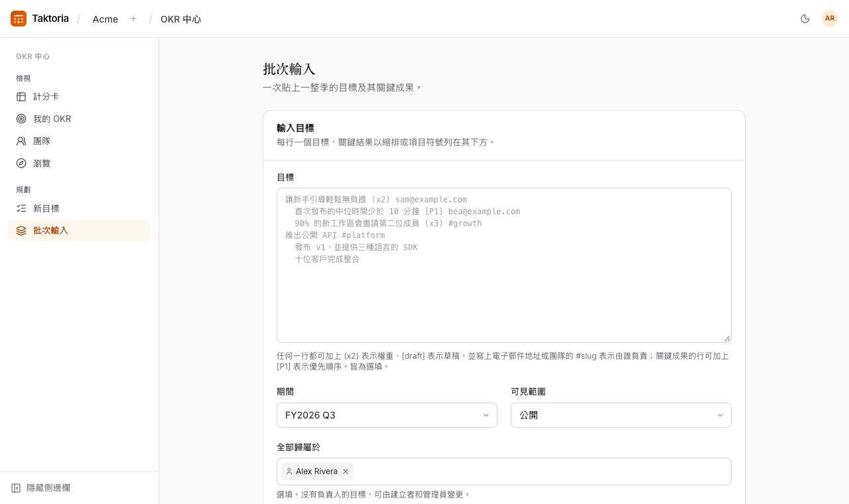Screen dimensions: 849x504
Task: Open the 可見範圍 公開 dropdown
Action: [621, 415]
